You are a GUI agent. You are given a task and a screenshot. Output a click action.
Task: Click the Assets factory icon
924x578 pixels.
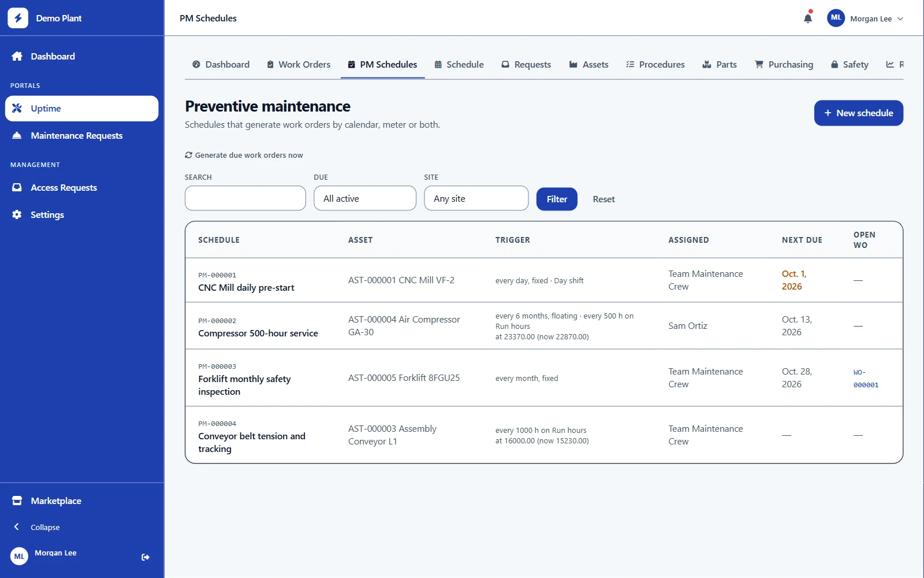tap(573, 64)
